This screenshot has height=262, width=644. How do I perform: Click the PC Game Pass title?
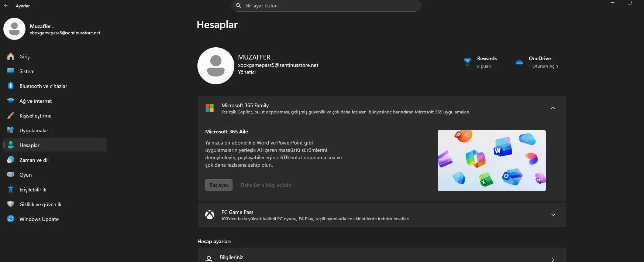237,212
